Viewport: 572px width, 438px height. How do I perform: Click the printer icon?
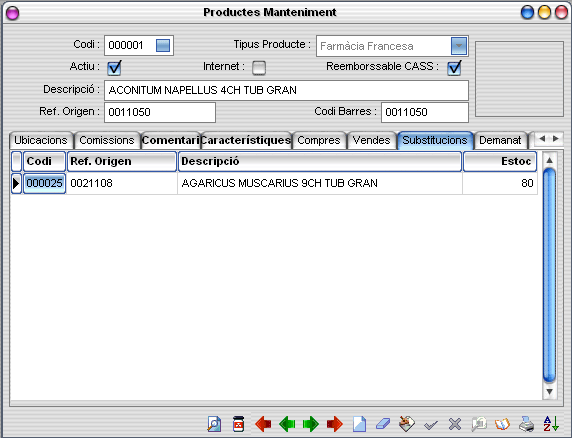(526, 424)
